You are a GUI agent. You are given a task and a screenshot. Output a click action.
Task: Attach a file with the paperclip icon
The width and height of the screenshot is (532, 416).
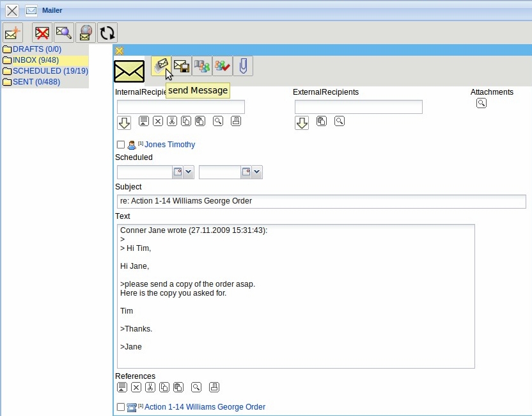pyautogui.click(x=242, y=65)
